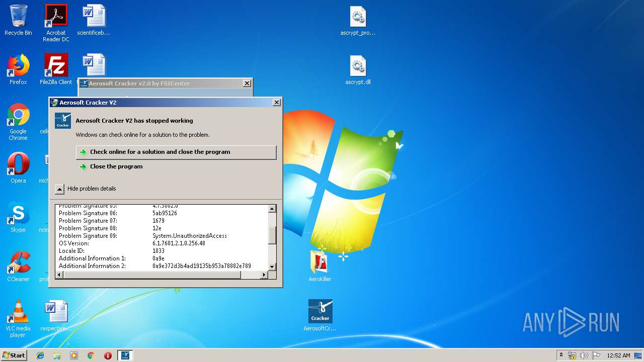
Task: Open the media player taskbar icon
Action: pyautogui.click(x=74, y=355)
